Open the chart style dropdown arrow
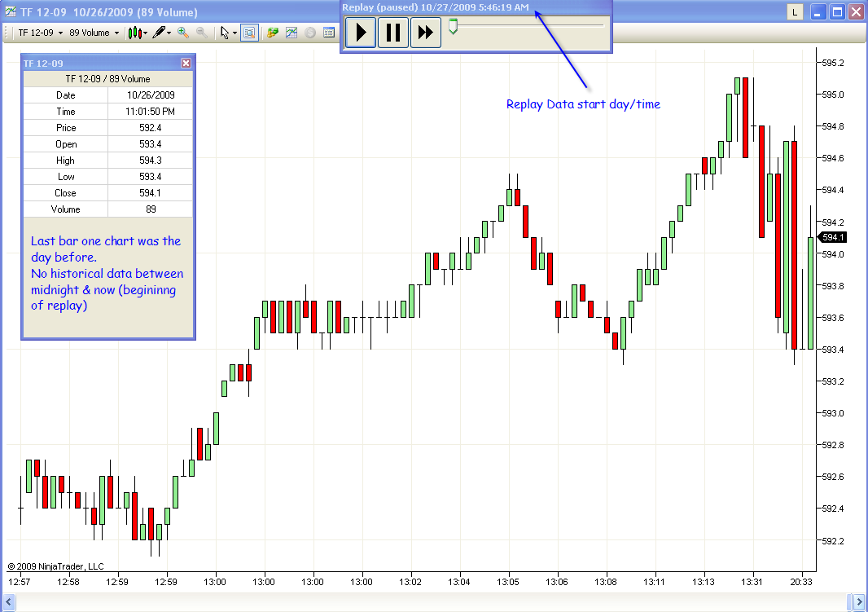The width and height of the screenshot is (868, 612). [x=146, y=33]
